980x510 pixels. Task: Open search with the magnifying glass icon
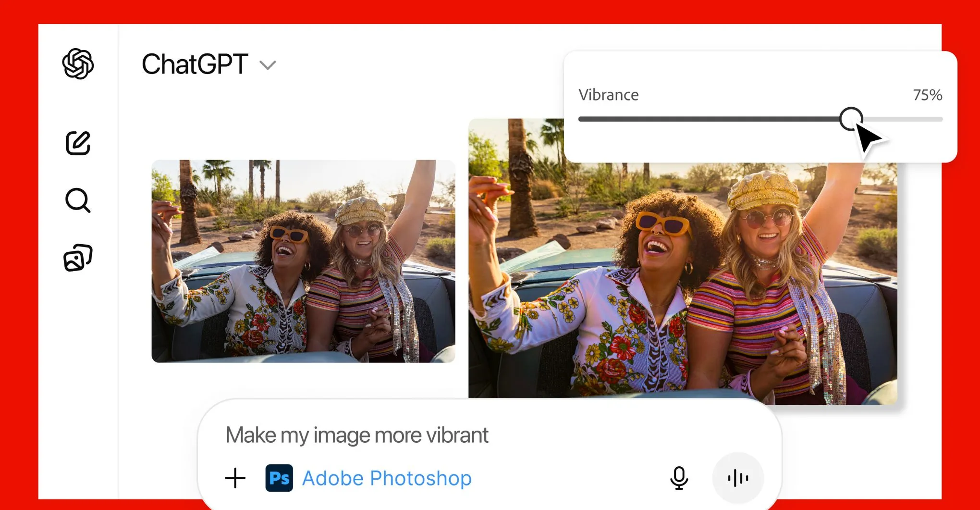click(x=78, y=200)
